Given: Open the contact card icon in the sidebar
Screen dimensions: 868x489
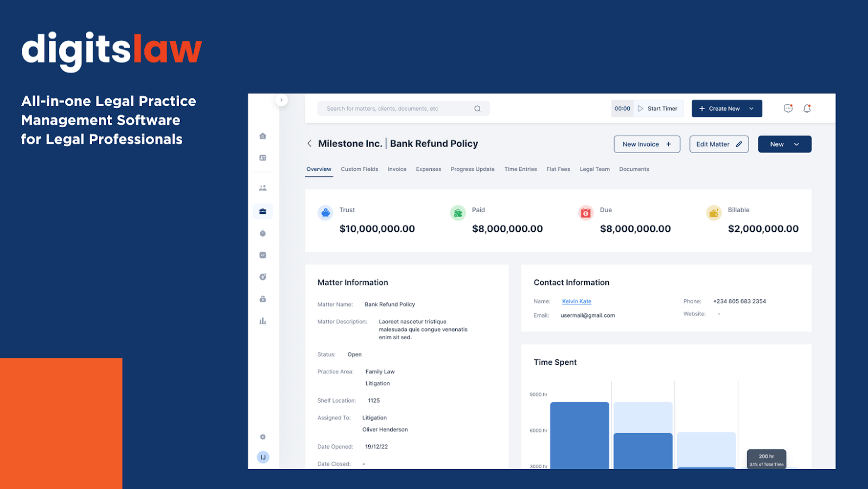Looking at the screenshot, I should click(x=263, y=158).
